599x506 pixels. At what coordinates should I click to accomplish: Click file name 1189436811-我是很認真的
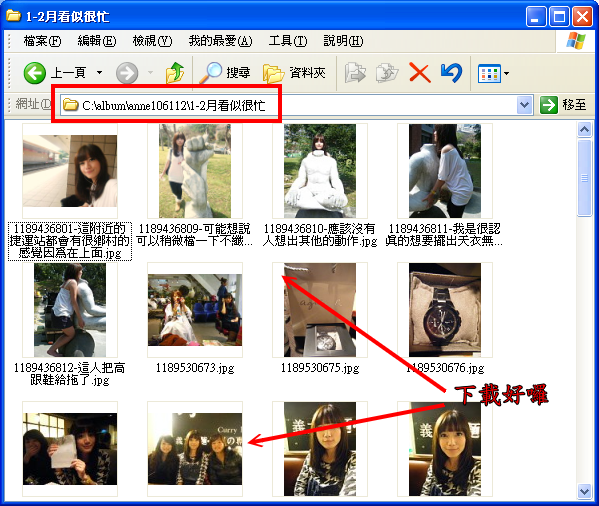[444, 235]
